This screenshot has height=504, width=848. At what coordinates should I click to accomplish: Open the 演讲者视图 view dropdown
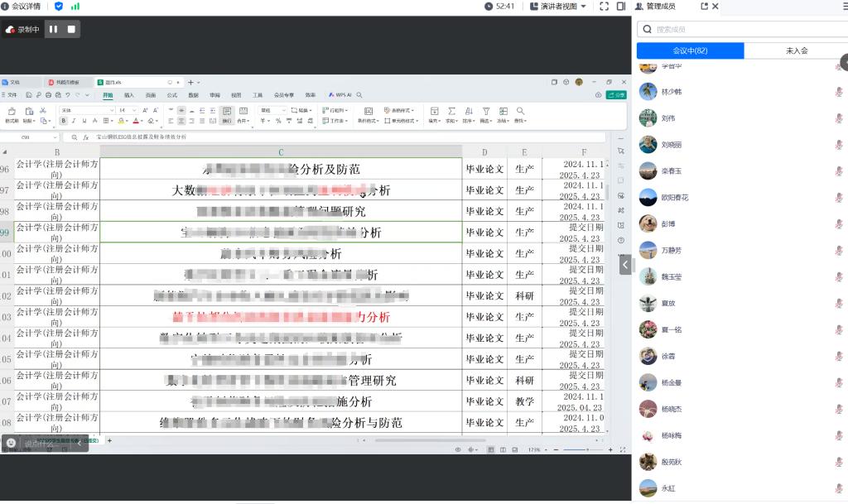coord(563,7)
